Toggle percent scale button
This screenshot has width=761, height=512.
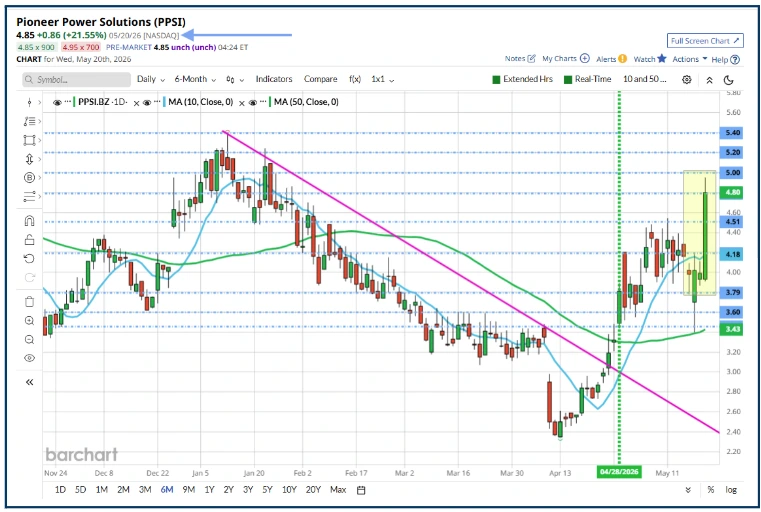click(711, 490)
